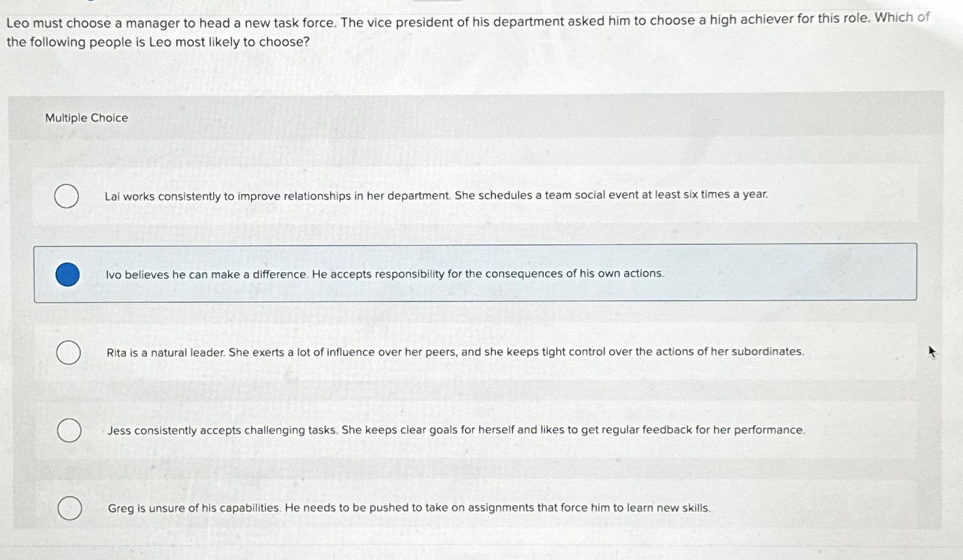Click the answer about Lai scheduling social events
This screenshot has width=963, height=560.
[436, 195]
